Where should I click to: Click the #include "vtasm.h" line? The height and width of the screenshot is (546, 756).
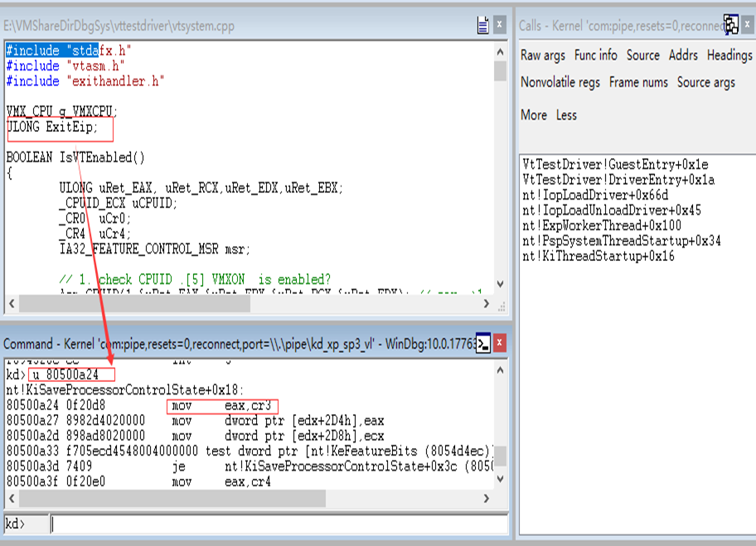click(x=65, y=66)
